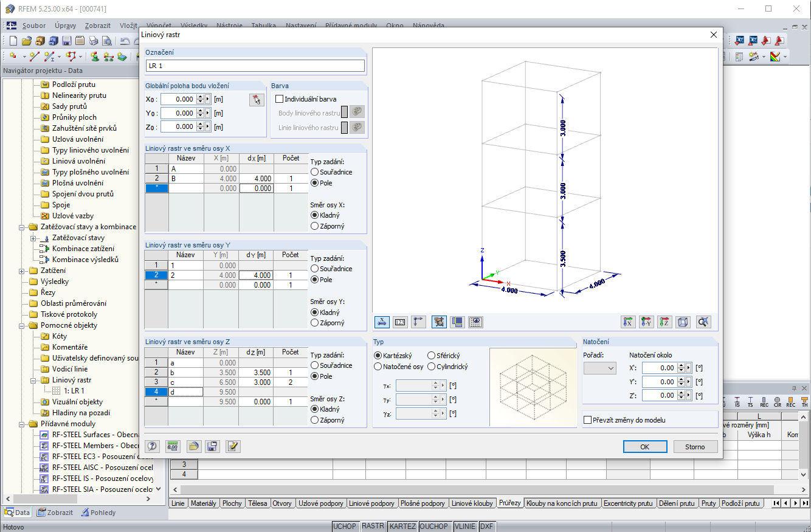811x532 pixels.
Task: Open print preview from main toolbar
Action: tap(107, 41)
